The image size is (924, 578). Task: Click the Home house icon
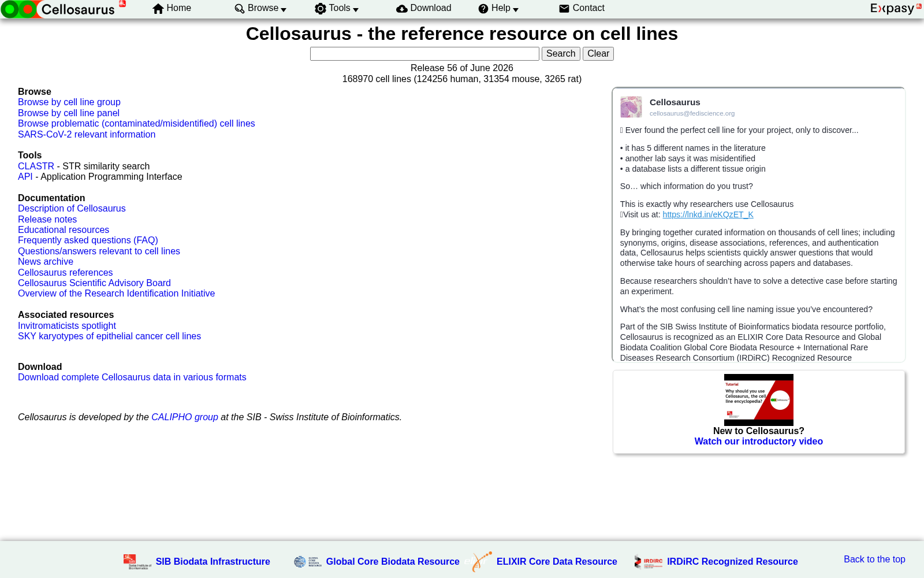158,9
